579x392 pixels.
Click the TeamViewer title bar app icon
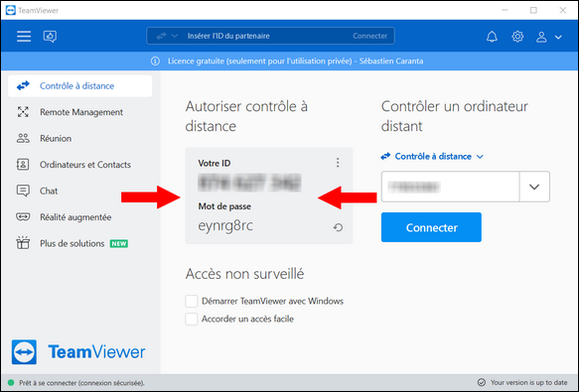click(11, 10)
